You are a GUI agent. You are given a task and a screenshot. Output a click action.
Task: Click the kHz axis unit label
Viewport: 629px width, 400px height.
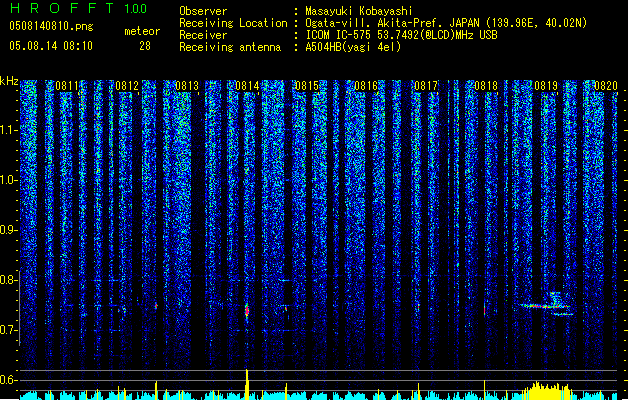(x=9, y=81)
